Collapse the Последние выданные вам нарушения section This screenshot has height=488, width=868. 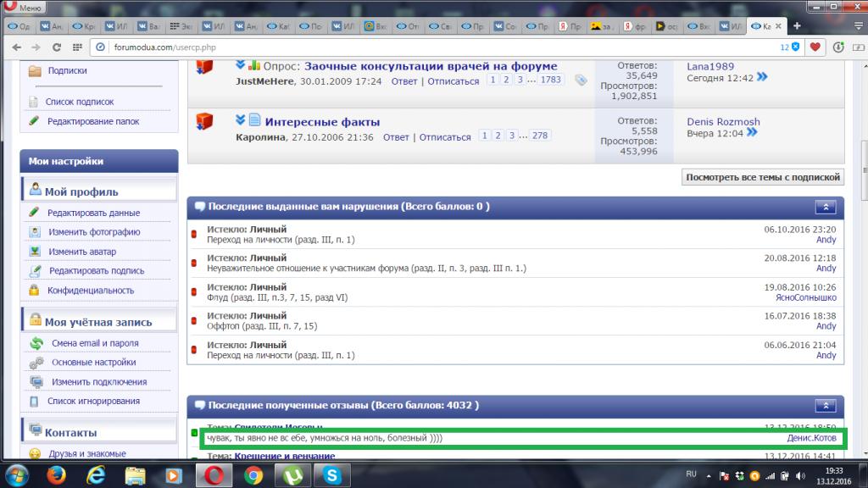point(826,207)
